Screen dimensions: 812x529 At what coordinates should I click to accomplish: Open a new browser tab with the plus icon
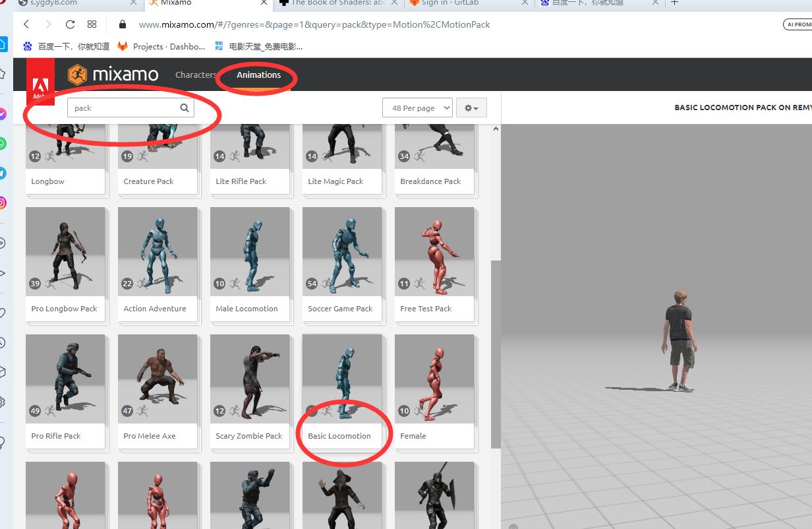coord(674,3)
